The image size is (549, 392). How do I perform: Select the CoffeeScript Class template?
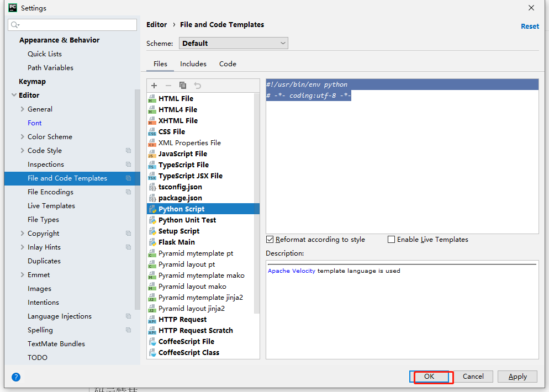[189, 353]
